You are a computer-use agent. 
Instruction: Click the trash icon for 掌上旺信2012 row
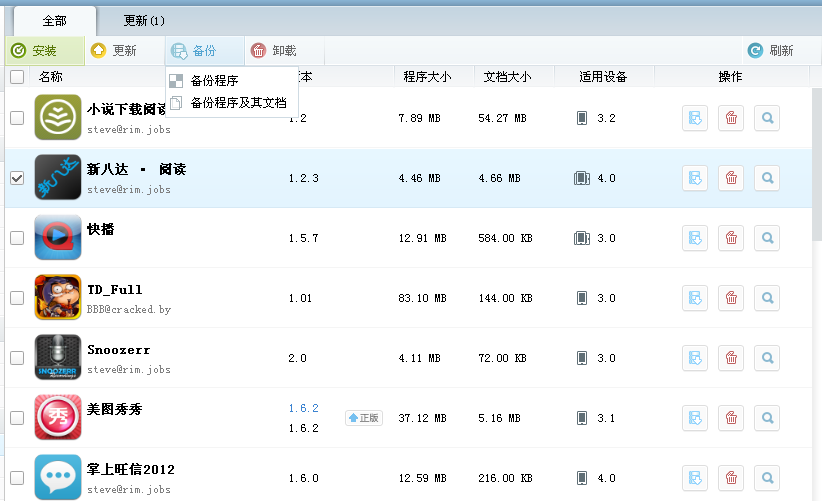pyautogui.click(x=731, y=477)
